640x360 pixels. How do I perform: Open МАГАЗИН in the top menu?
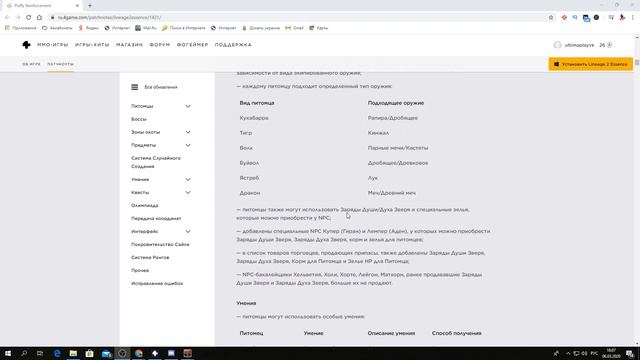point(129,45)
